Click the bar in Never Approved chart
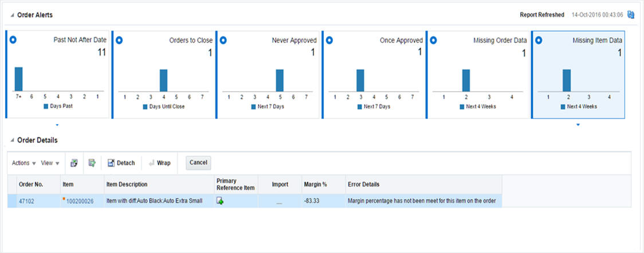Viewport: 644px width, 253px height. tap(280, 80)
